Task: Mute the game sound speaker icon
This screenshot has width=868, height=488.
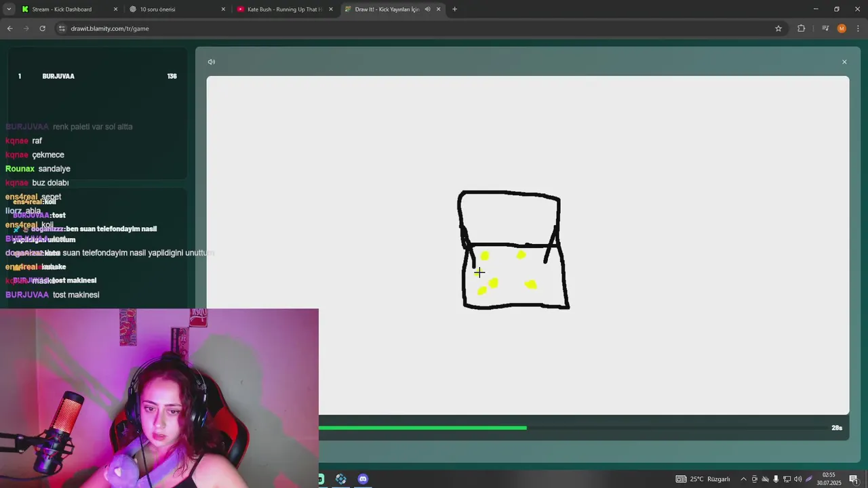Action: tap(212, 62)
